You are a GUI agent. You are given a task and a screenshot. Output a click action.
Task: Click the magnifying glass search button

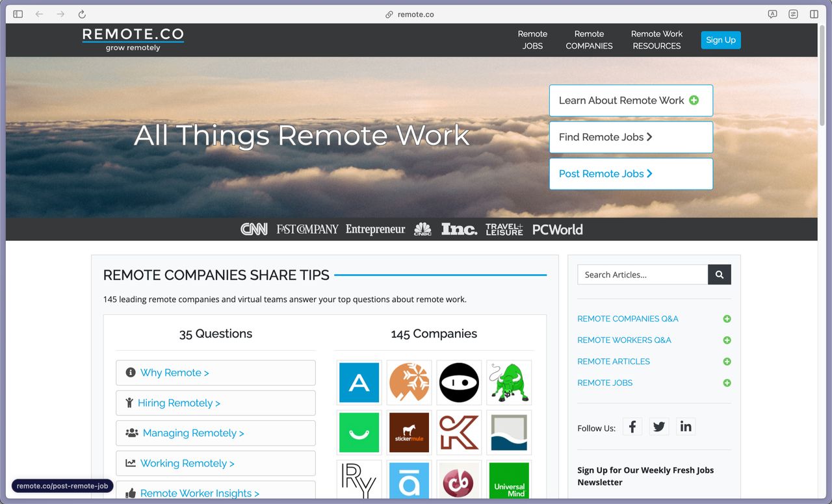tap(720, 275)
